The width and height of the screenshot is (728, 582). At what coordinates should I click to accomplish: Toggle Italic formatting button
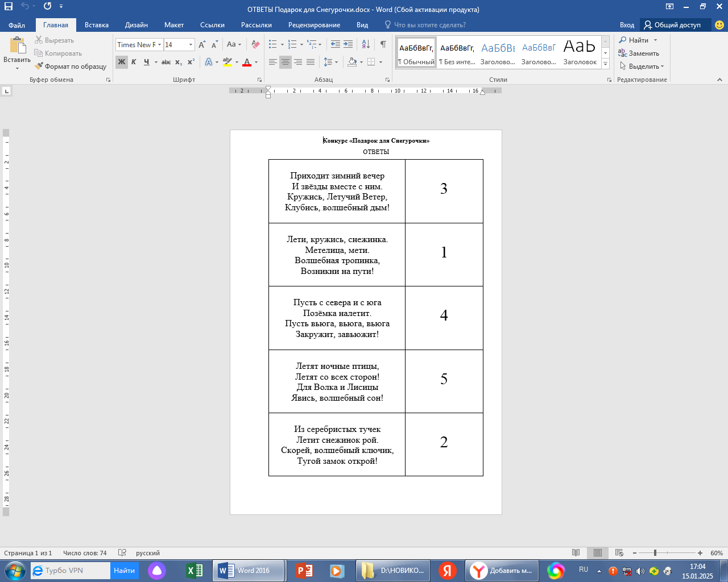coord(134,62)
